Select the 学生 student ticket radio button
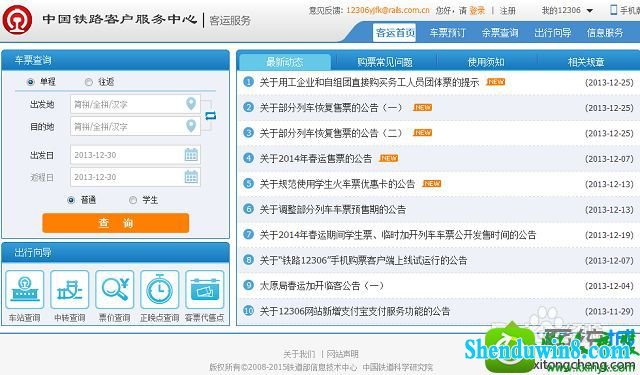Image resolution: width=640 pixels, height=375 pixels. click(x=133, y=200)
